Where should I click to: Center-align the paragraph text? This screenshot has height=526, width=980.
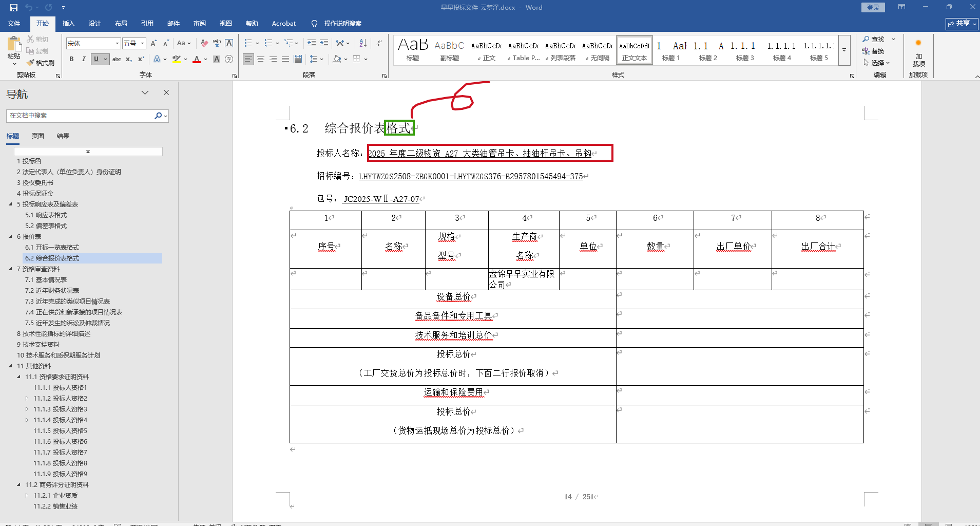[x=261, y=59]
